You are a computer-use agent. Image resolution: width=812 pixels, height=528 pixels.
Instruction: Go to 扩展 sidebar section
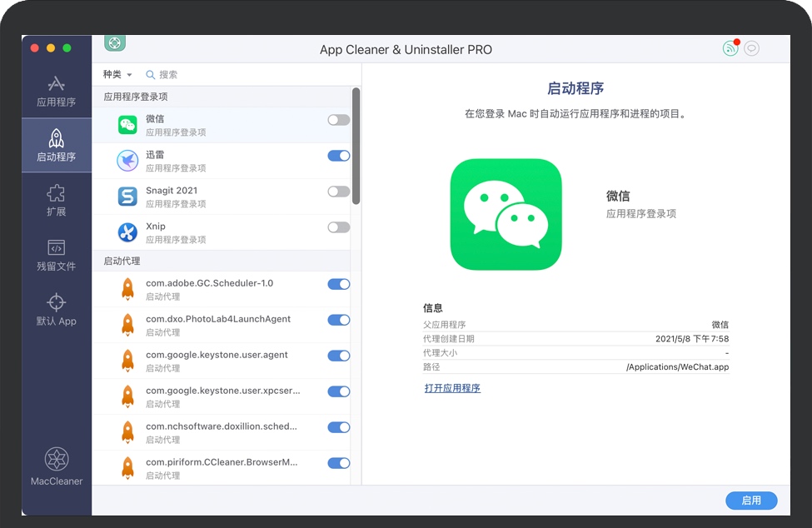coord(57,201)
